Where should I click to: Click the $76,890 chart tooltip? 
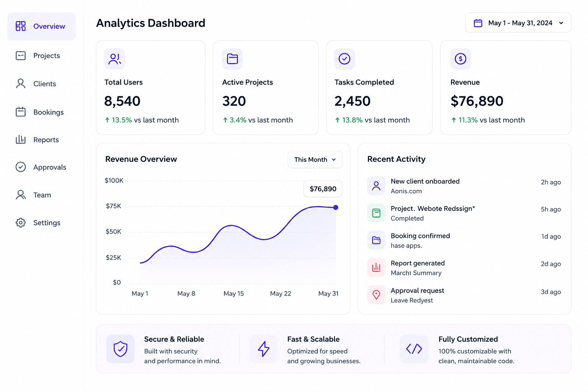[x=323, y=189]
